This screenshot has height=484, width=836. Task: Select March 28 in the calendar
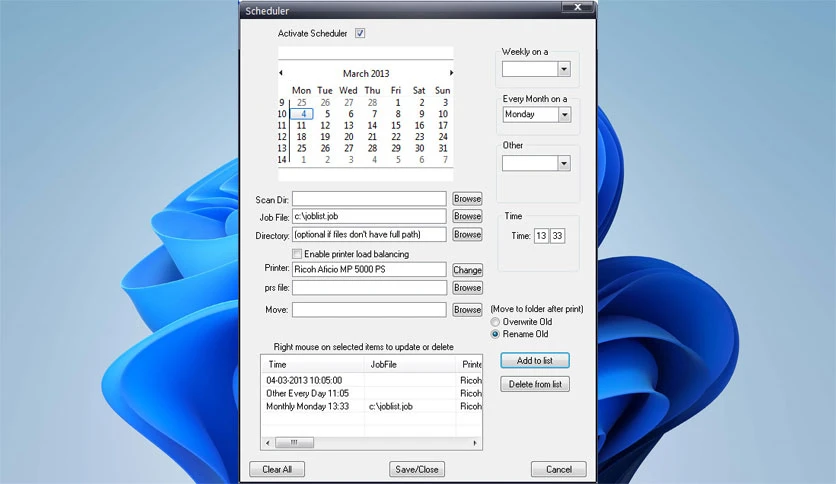(x=372, y=148)
